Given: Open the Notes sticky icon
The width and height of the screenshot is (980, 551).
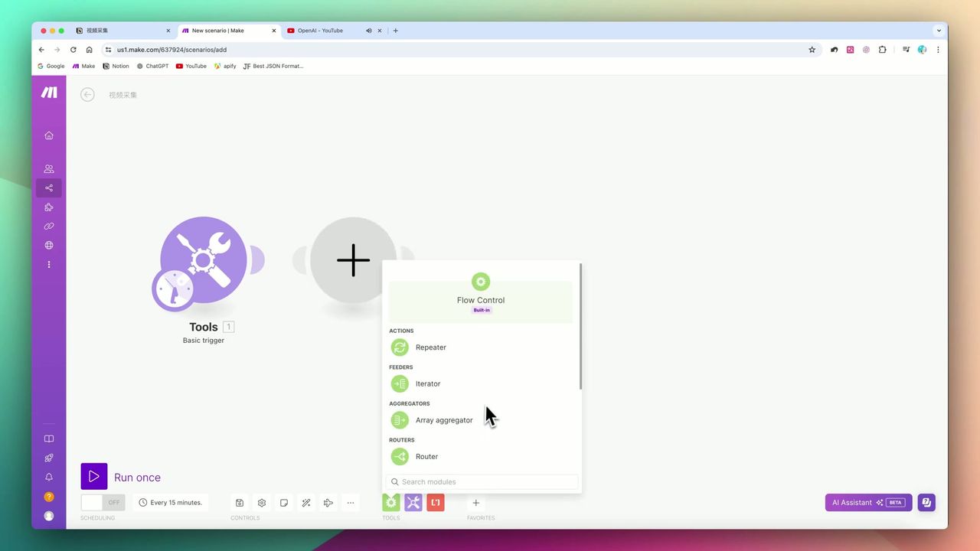Looking at the screenshot, I should click(284, 503).
